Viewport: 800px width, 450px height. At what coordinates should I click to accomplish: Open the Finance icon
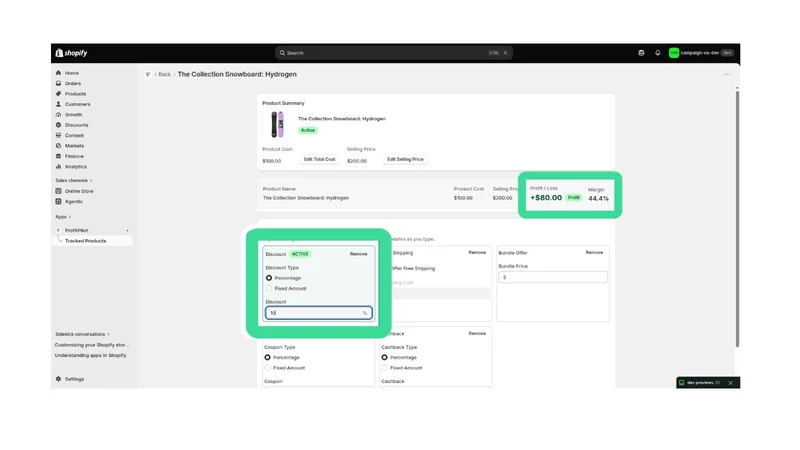(x=58, y=156)
